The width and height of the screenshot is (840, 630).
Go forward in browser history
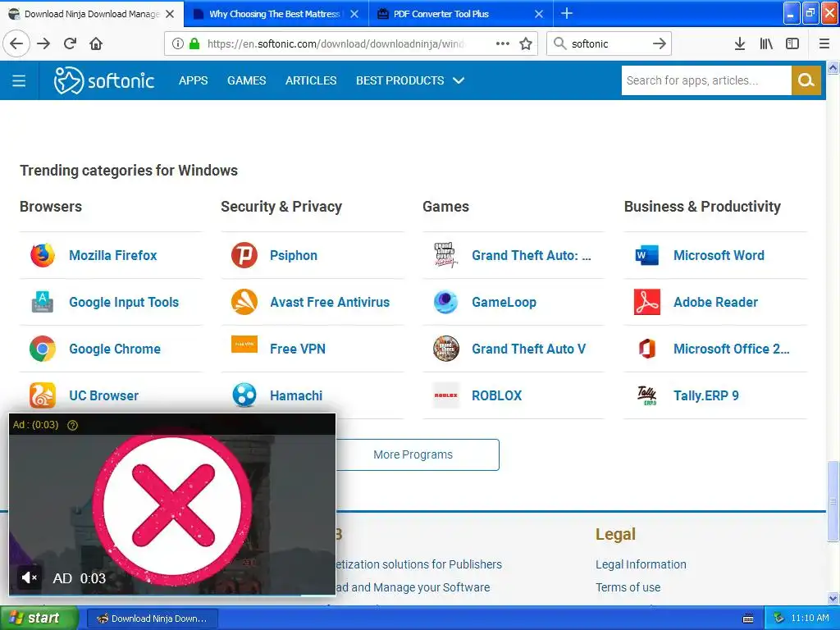(x=43, y=43)
